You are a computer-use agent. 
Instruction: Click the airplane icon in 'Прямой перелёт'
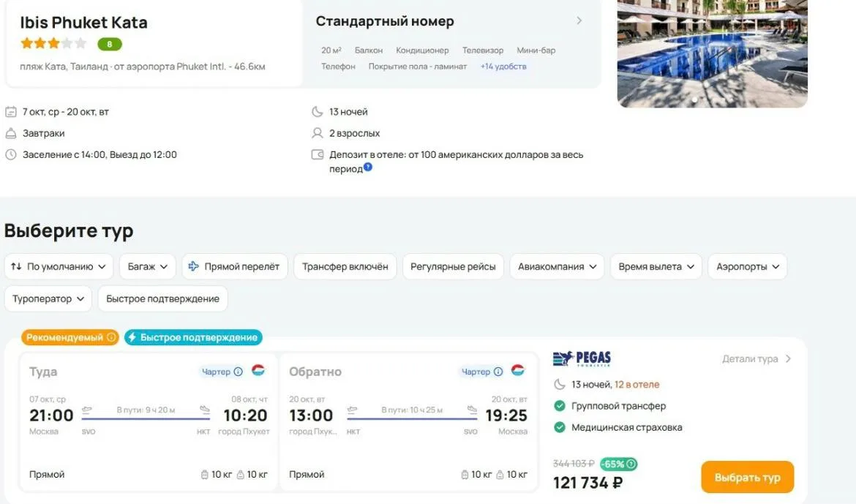click(193, 266)
